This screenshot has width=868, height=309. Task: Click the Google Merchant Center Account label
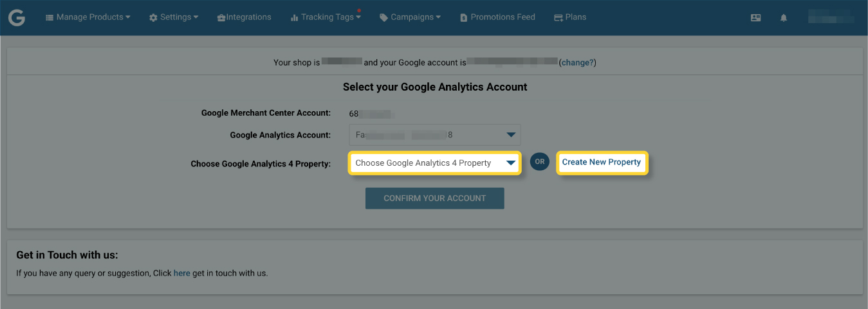[x=266, y=113]
